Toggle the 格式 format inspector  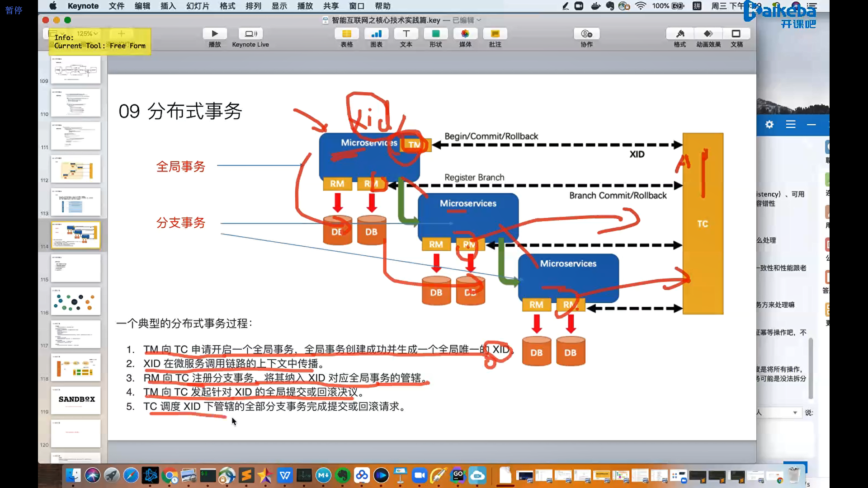click(x=680, y=34)
